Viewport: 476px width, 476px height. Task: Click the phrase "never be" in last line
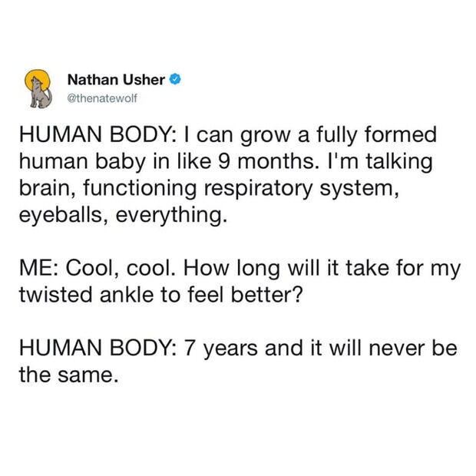[414, 349]
